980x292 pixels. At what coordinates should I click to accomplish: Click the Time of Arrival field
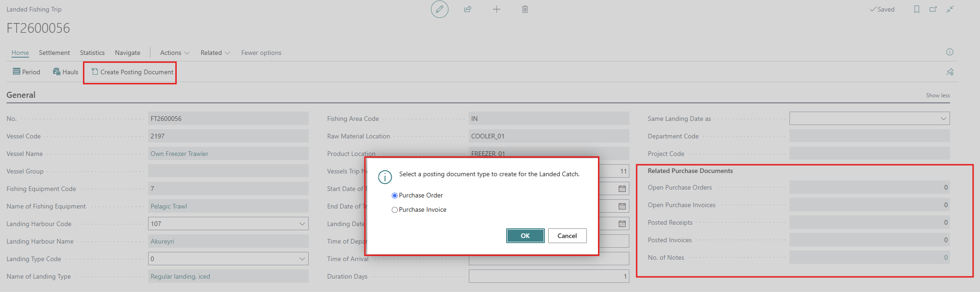pyautogui.click(x=549, y=259)
